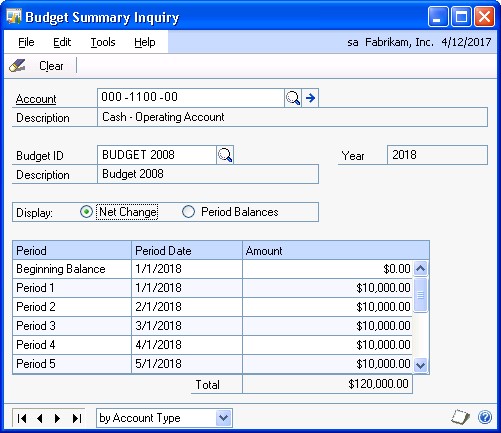This screenshot has height=433, width=501.
Task: Open the blue Help icon
Action: (x=485, y=417)
